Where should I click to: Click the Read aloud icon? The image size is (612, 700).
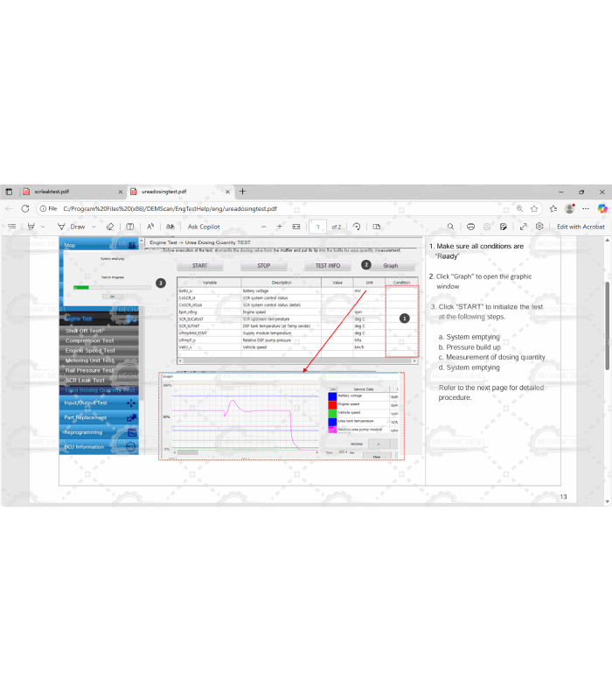tap(150, 227)
